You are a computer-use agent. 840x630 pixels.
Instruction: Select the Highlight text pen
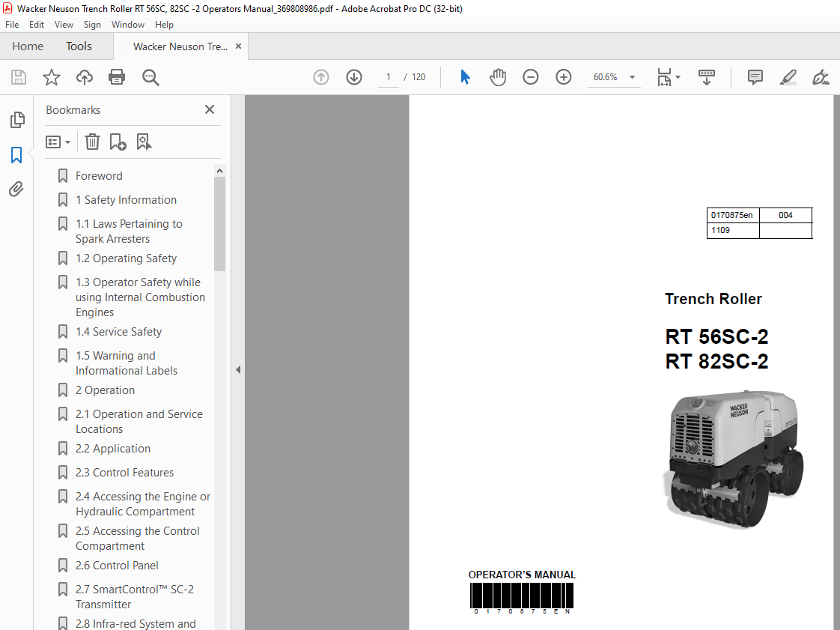(x=788, y=77)
